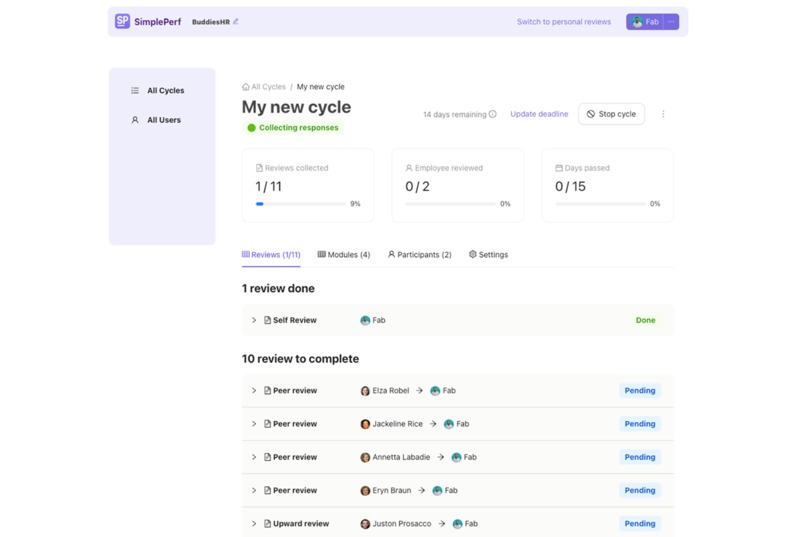Screen dimensions: 806x537
Task: Click the Employee reviewed progress bar
Action: click(450, 204)
